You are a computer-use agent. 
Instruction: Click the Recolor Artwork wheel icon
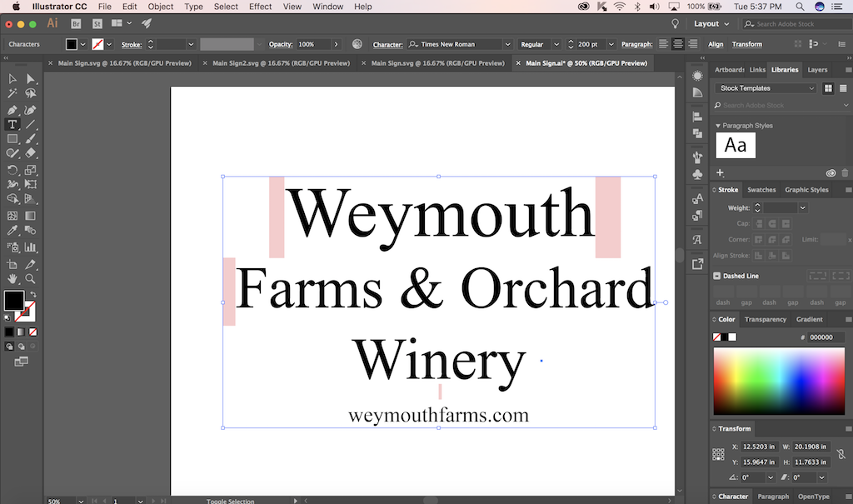coord(357,44)
